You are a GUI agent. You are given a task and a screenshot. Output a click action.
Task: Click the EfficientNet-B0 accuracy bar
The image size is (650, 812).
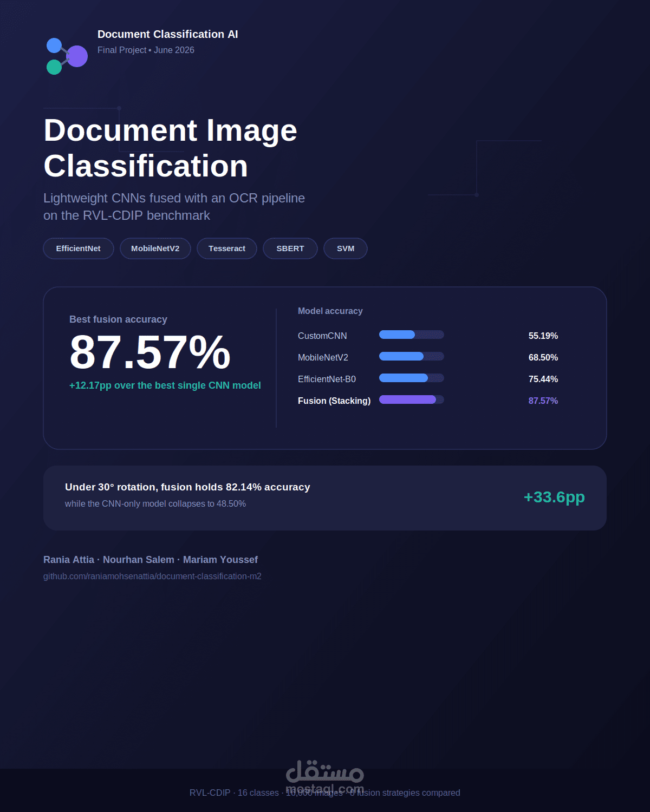[412, 378]
